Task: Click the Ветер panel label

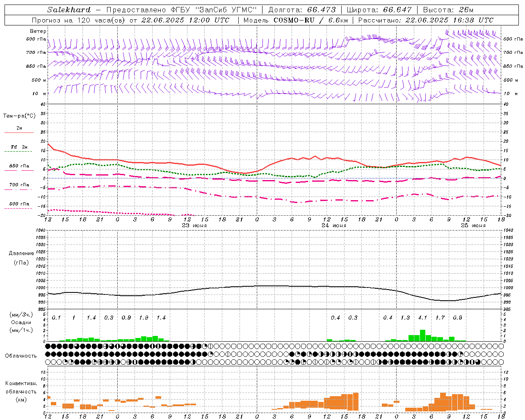Action: [38, 31]
